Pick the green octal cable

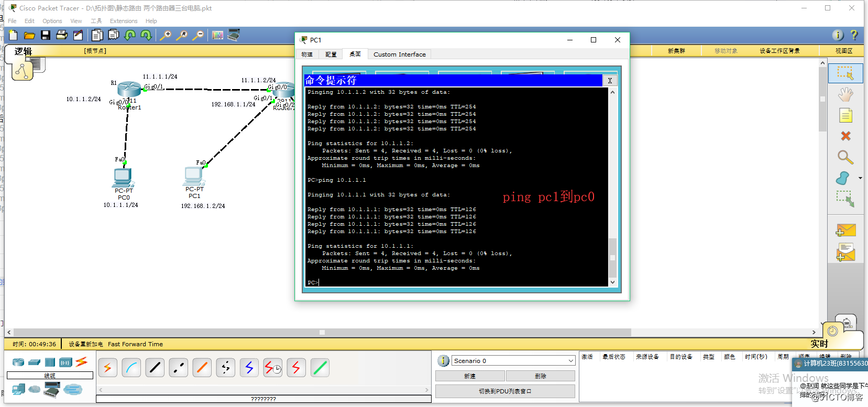(x=320, y=368)
